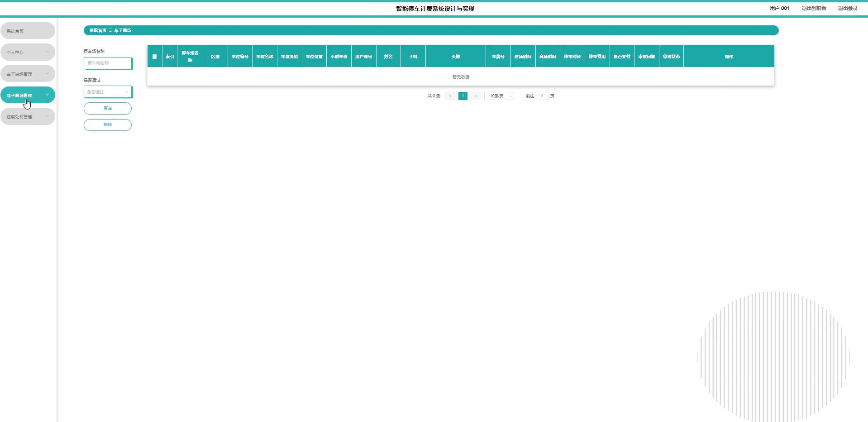This screenshot has width=868, height=422.
Task: Click the 车位名称 column header
Action: (265, 57)
